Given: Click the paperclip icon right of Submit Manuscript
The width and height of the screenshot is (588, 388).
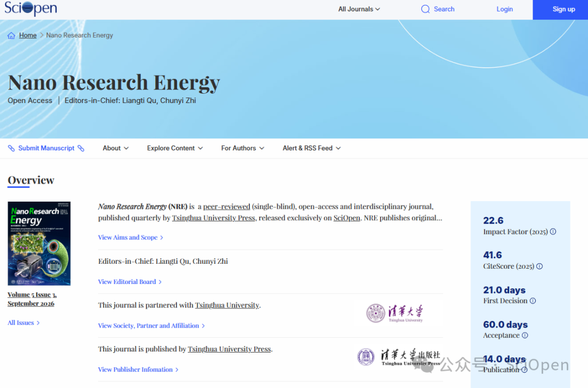Looking at the screenshot, I should pyautogui.click(x=81, y=148).
